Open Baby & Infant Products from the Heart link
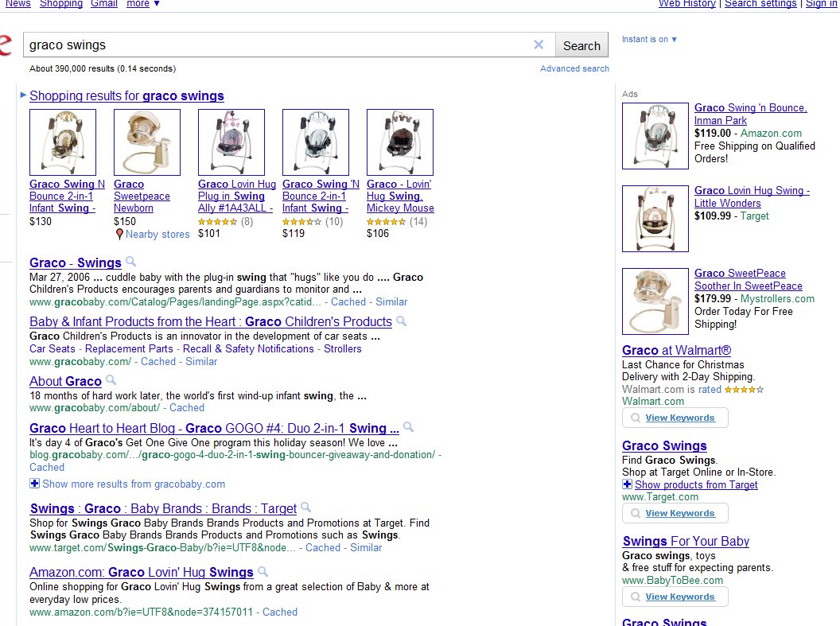This screenshot has width=840, height=626. pos(211,322)
